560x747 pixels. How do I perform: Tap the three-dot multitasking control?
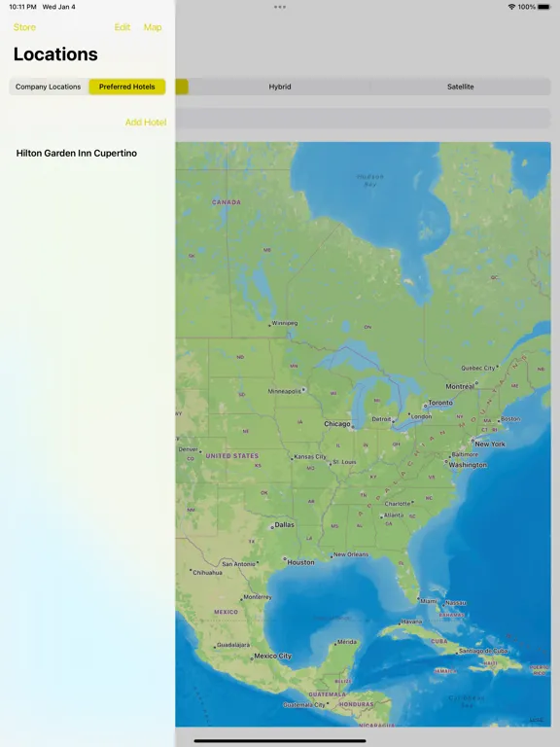tap(280, 7)
